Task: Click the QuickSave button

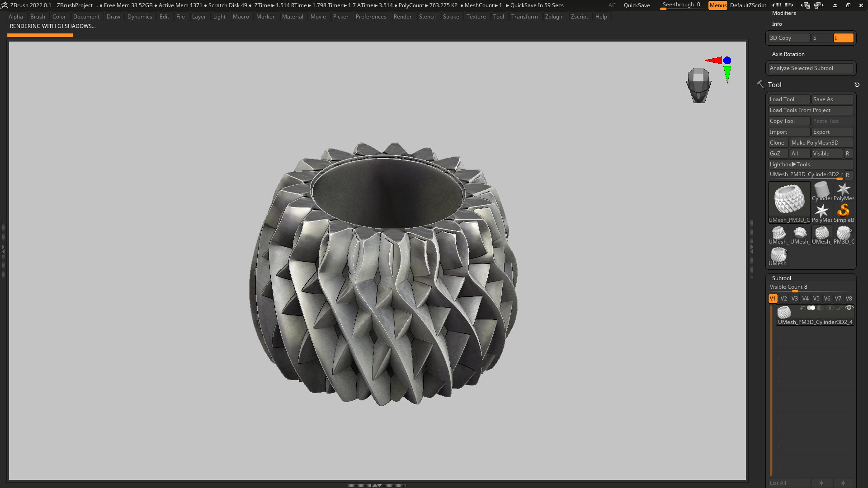Action: (x=637, y=5)
